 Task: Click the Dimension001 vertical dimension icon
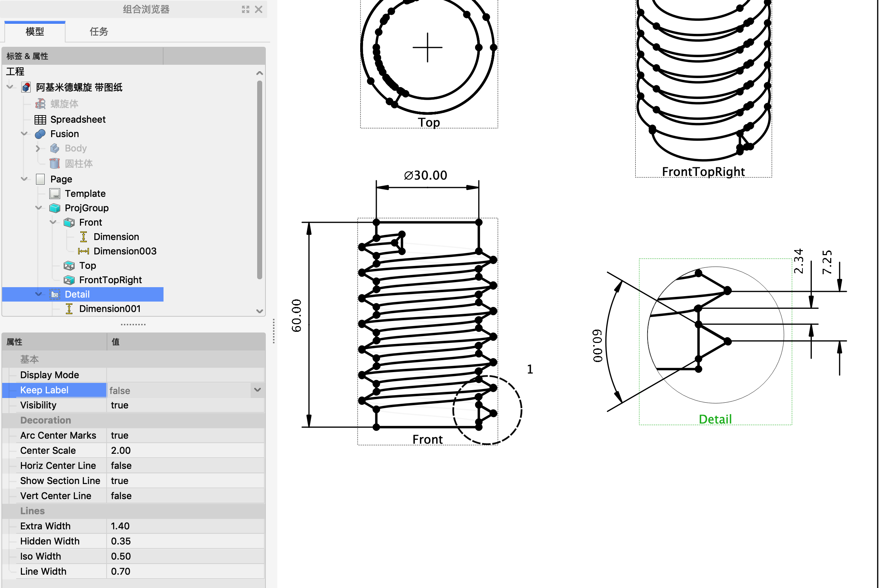69,309
